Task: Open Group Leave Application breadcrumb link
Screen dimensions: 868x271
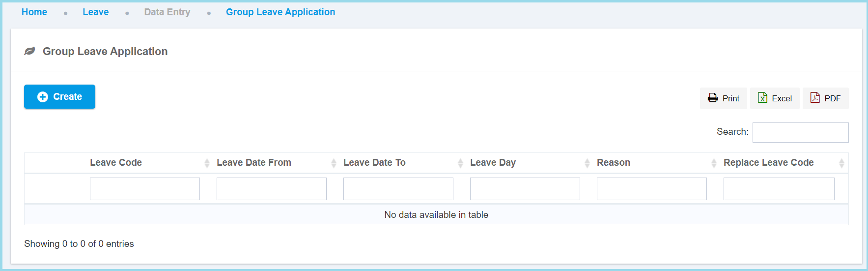Action: coord(280,12)
